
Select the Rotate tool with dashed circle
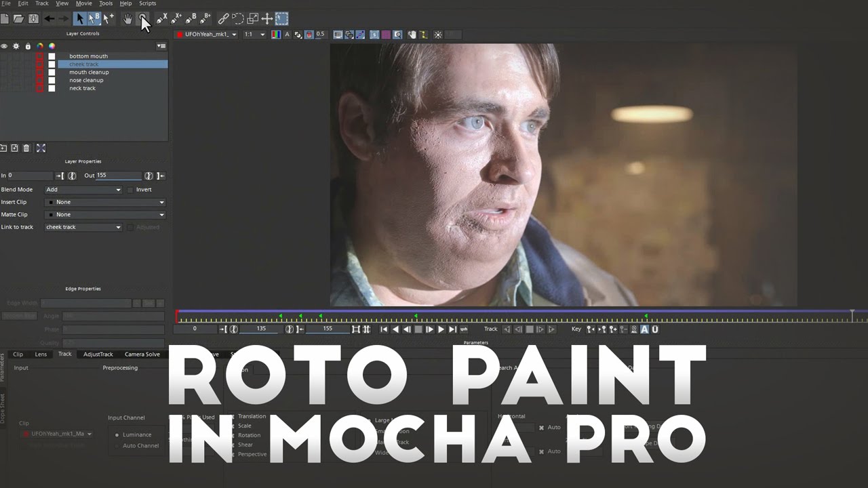238,19
